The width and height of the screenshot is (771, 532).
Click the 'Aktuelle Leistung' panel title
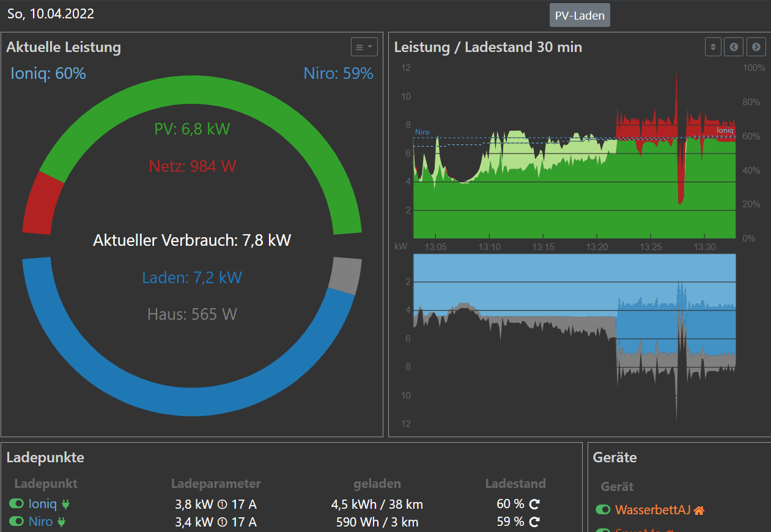[x=64, y=47]
